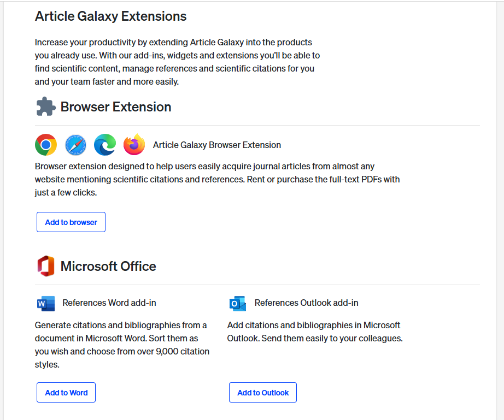504x420 pixels.
Task: Click the Outlook add-in description paragraph
Action: [314, 332]
